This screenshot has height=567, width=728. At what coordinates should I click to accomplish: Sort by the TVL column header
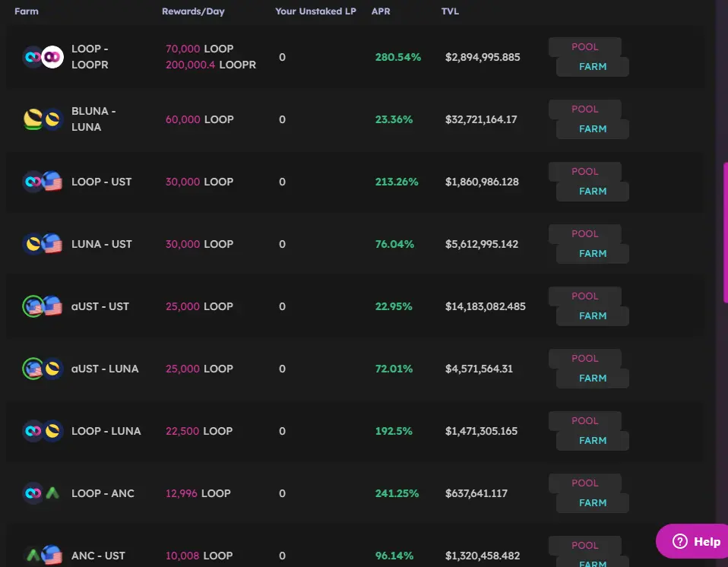450,11
